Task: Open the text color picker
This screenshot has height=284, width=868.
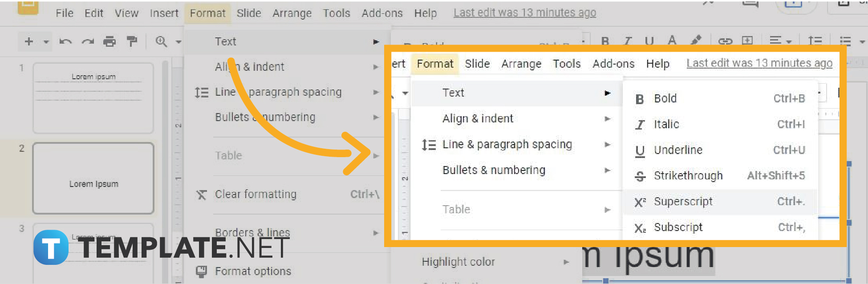Action: pos(672,41)
